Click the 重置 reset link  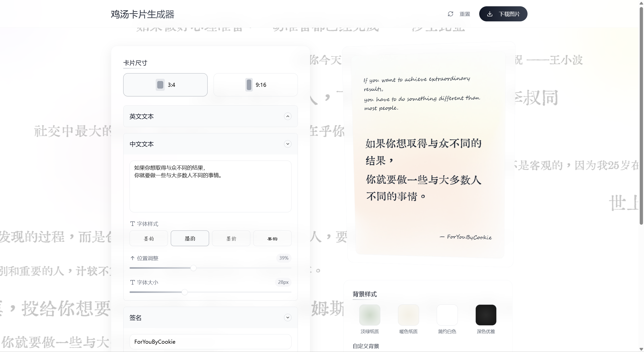[465, 14]
